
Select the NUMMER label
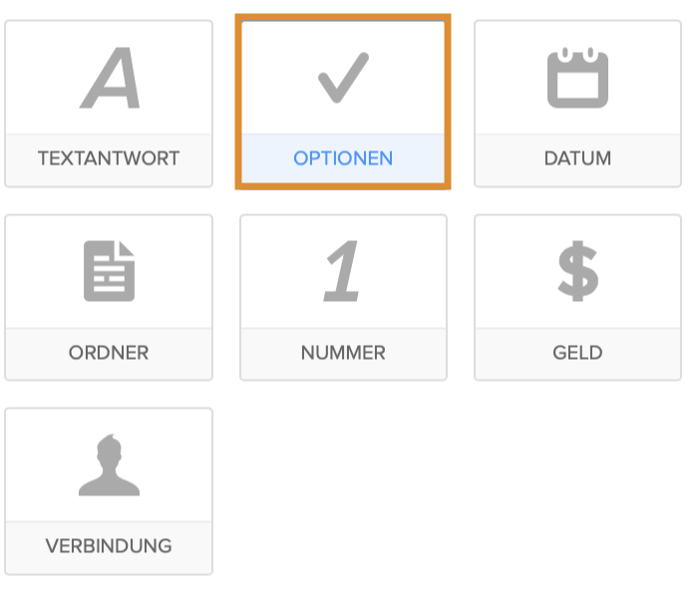click(x=343, y=353)
